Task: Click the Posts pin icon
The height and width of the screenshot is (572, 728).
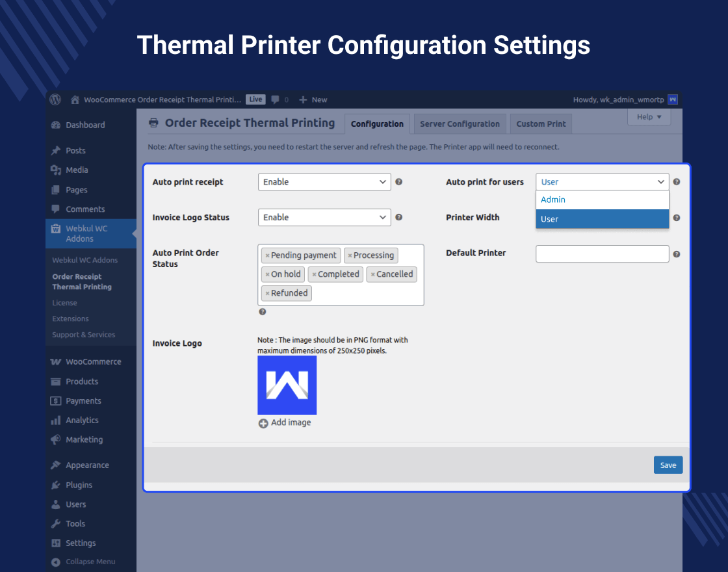Action: (x=56, y=150)
